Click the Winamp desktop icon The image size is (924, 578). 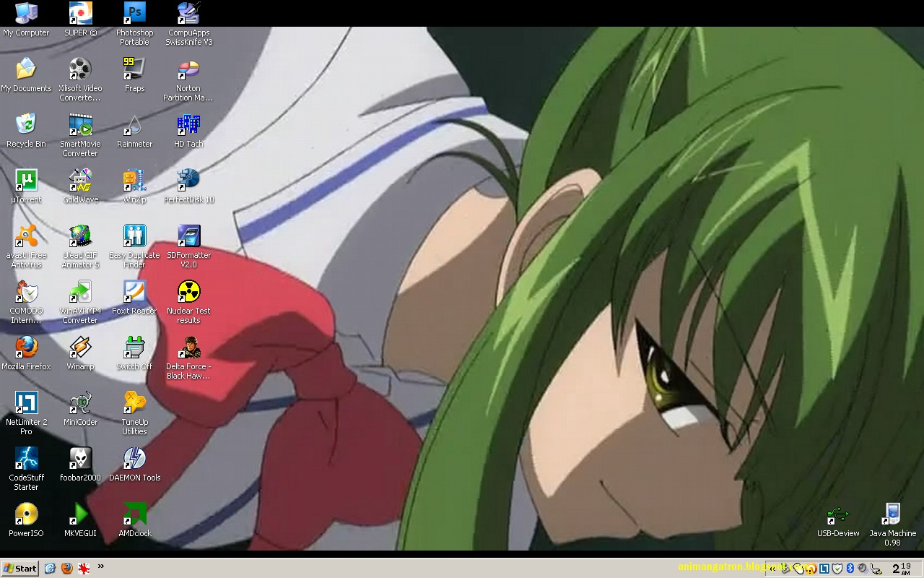(x=80, y=353)
